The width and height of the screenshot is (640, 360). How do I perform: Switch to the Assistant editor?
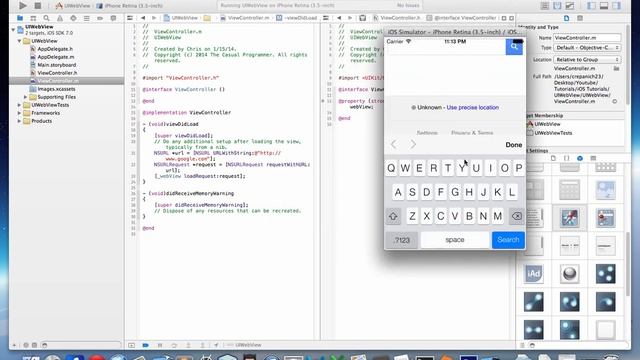(557, 6)
